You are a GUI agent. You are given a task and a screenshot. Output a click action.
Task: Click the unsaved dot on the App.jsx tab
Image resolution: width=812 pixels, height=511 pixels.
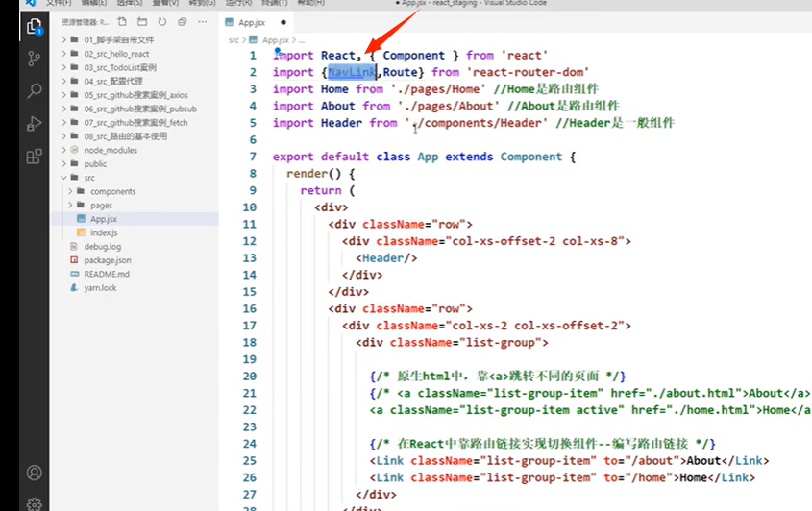pyautogui.click(x=283, y=22)
